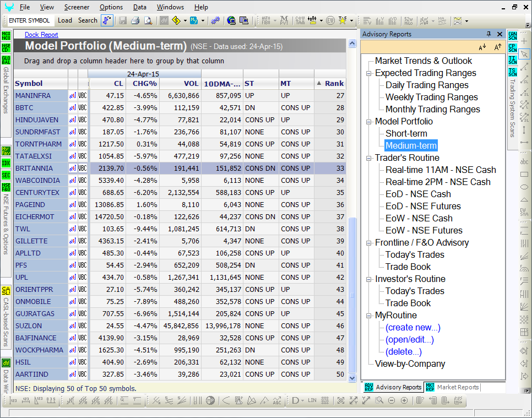Select Weekly Trading Ranges report
532x418 pixels.
[432, 97]
